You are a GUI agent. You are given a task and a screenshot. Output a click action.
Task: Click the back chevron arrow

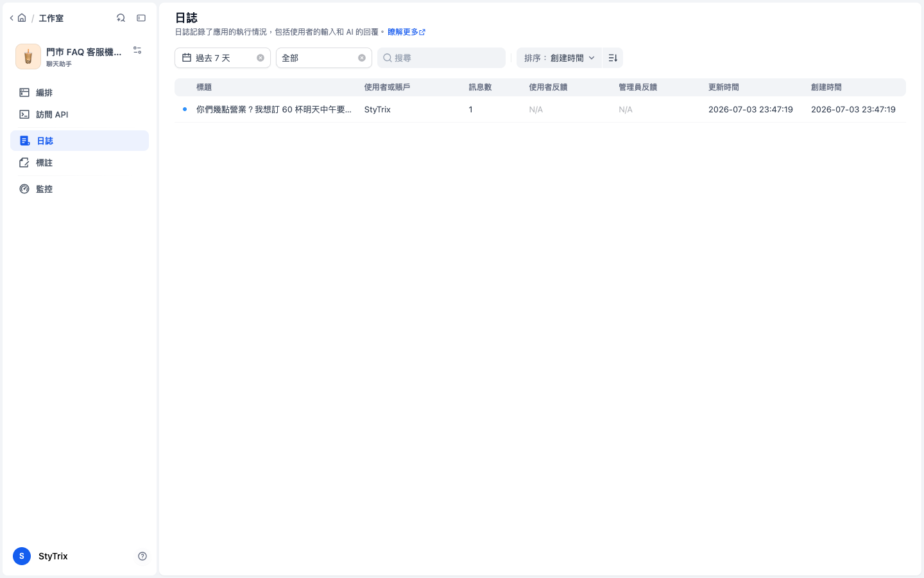[x=12, y=18]
